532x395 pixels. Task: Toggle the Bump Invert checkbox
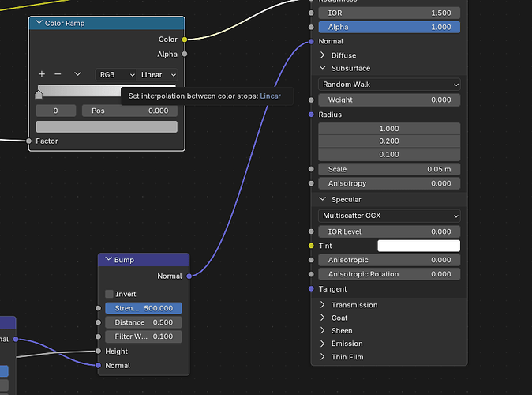[109, 294]
